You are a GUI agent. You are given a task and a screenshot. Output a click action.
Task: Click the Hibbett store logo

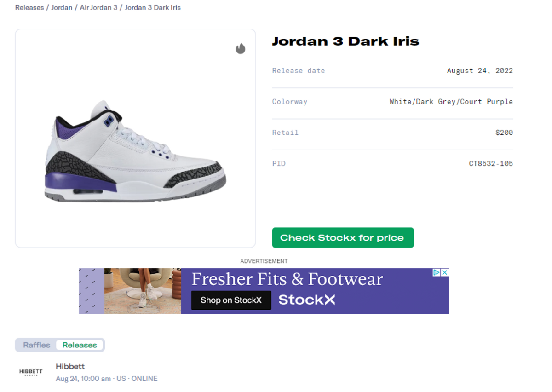31,372
